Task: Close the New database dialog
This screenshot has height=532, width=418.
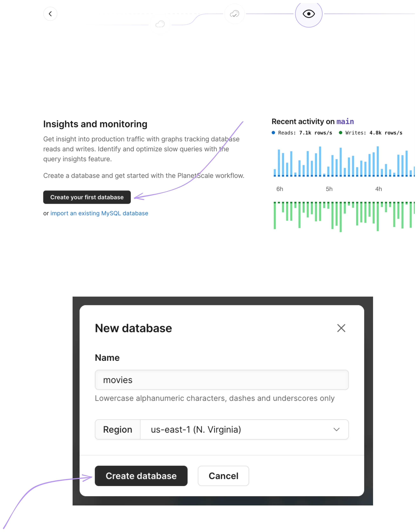Action: click(341, 328)
